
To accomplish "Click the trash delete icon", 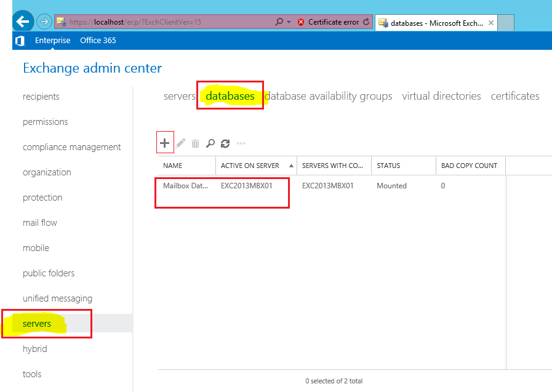I will pos(195,143).
